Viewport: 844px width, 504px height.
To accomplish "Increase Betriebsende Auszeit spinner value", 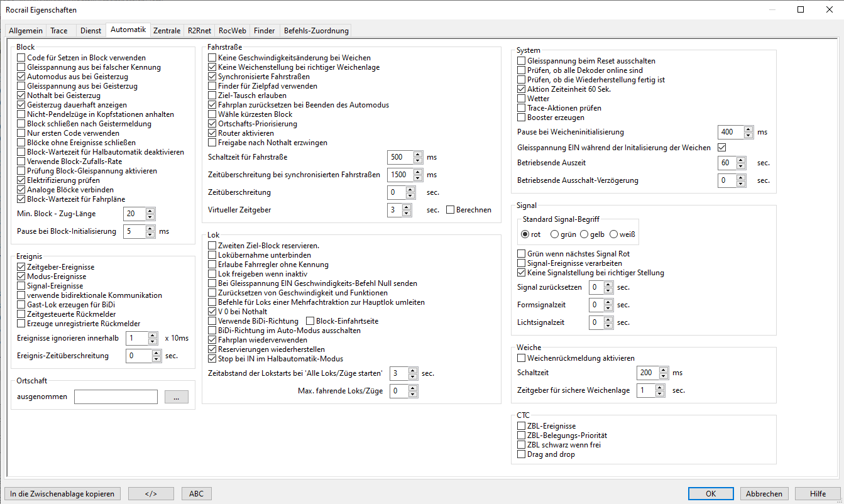I will point(741,160).
